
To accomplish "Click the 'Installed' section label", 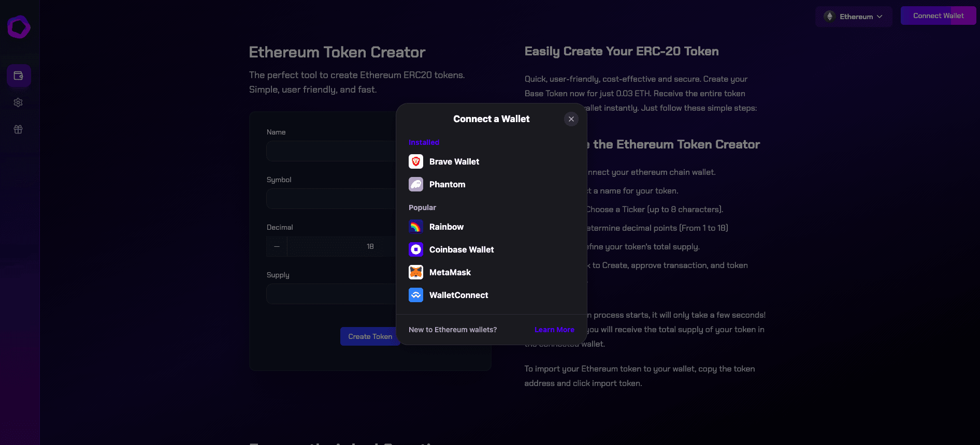I will (x=424, y=142).
